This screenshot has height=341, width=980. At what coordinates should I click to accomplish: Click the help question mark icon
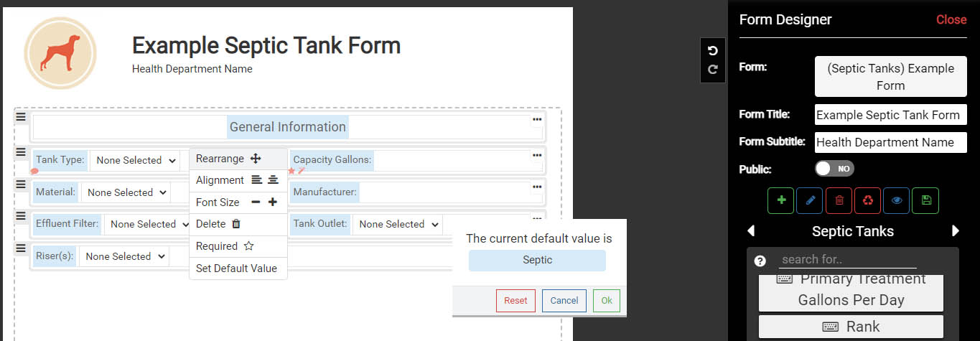click(x=760, y=261)
